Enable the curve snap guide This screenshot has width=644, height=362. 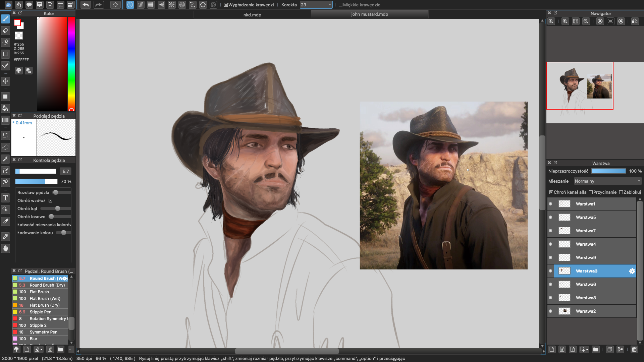(193, 5)
